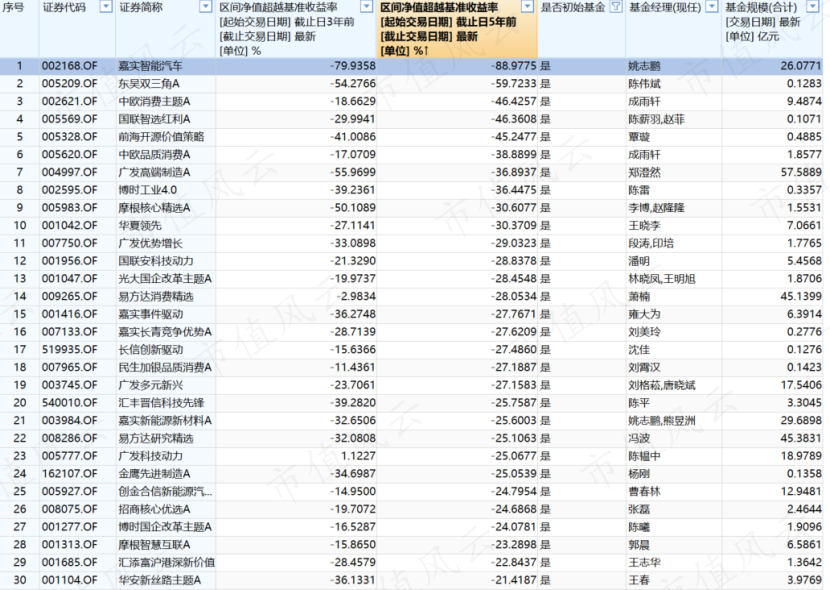Click fund size value 57.5889
The height and width of the screenshot is (590, 830).
coord(801,173)
